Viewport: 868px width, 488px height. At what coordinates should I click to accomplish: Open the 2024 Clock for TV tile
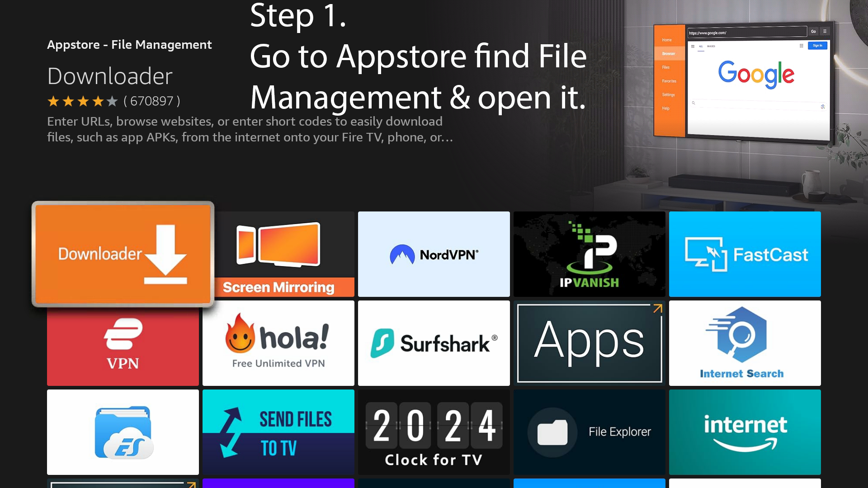click(434, 432)
